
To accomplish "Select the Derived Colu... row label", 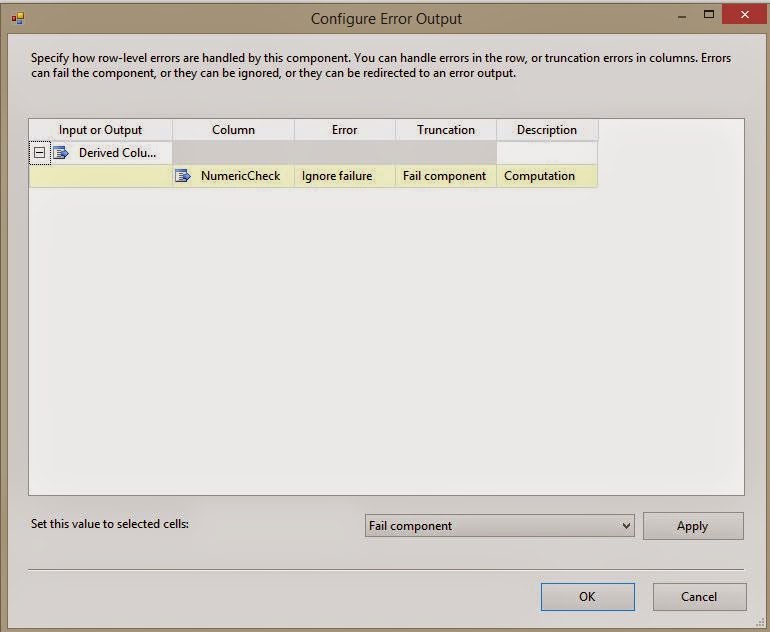I will click(x=117, y=153).
